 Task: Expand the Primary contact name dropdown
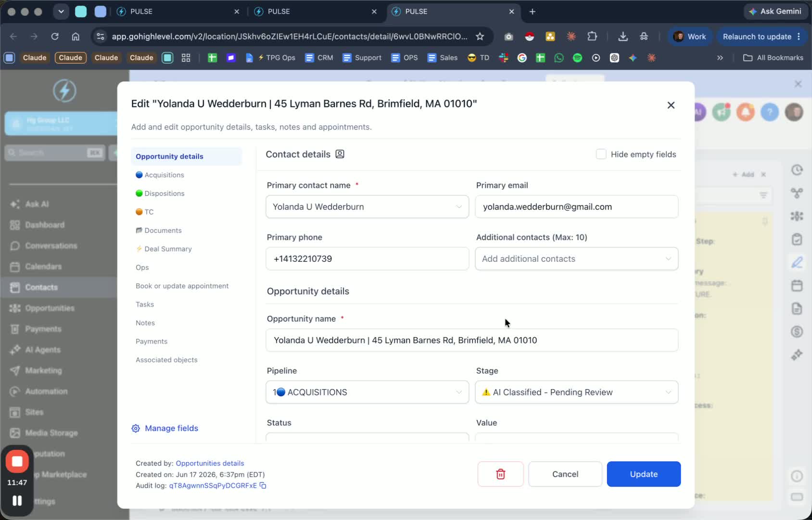(x=367, y=207)
